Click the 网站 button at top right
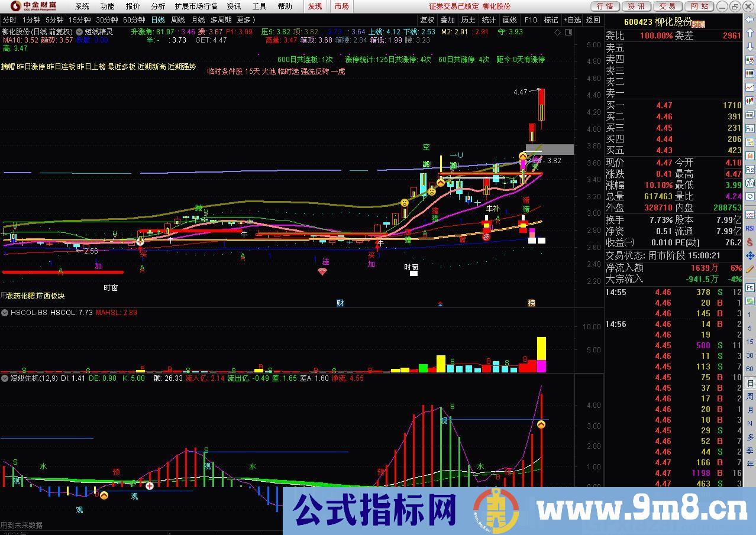 [699, 6]
